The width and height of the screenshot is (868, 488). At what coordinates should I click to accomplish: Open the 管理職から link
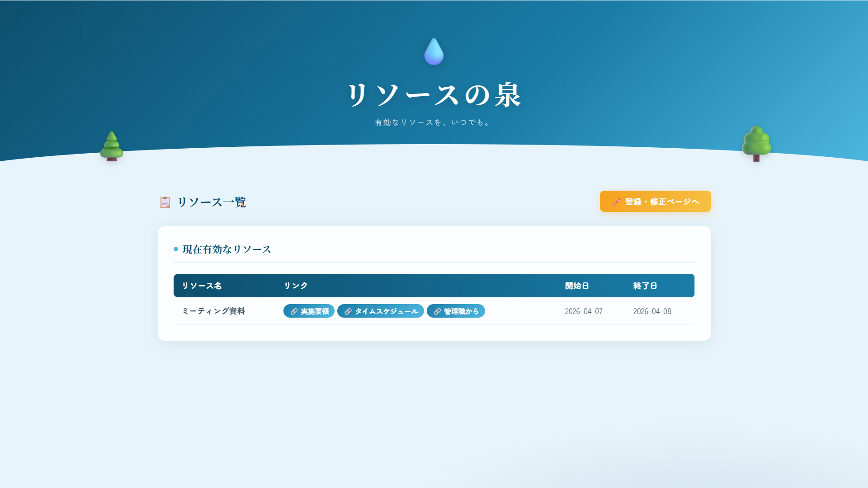pyautogui.click(x=461, y=311)
